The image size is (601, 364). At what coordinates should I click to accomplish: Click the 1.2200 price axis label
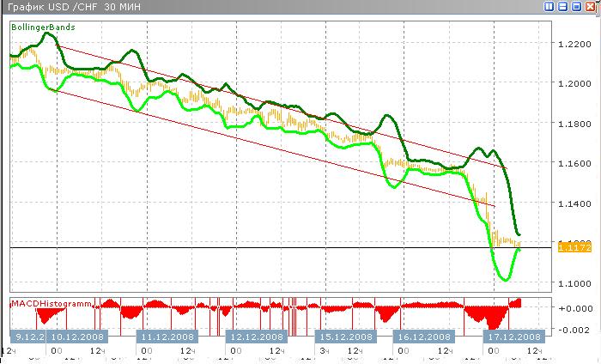[574, 44]
